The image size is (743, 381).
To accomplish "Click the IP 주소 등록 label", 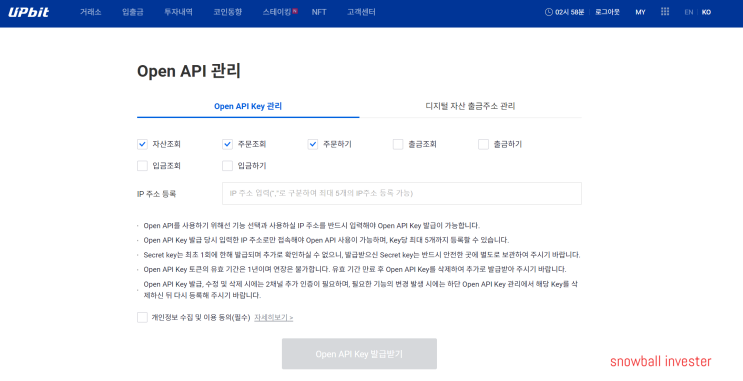I will 156,194.
